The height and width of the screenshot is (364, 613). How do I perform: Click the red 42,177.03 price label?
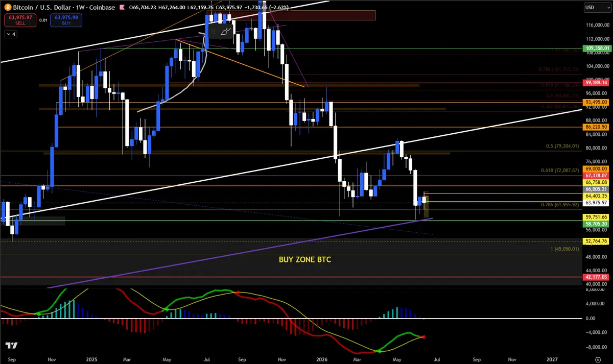597,277
